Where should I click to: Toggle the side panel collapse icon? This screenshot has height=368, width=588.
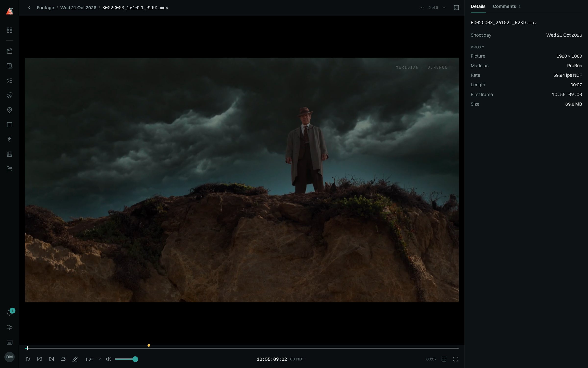[x=456, y=8]
